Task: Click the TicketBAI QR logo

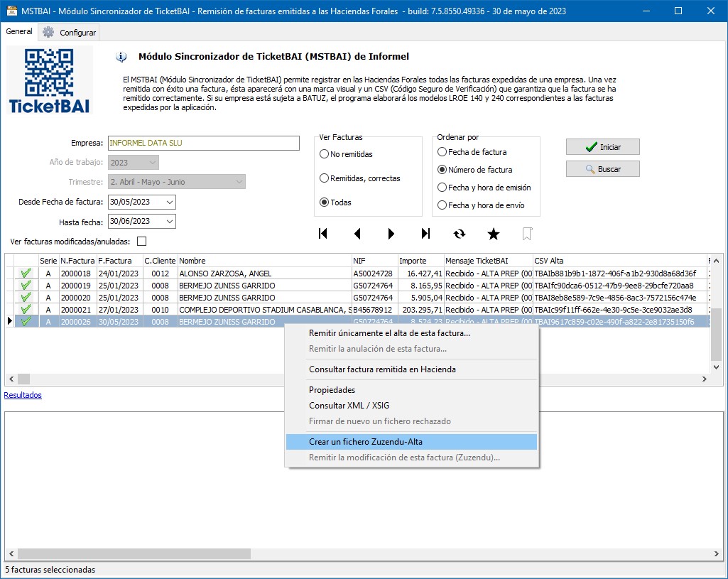Action: [49, 81]
